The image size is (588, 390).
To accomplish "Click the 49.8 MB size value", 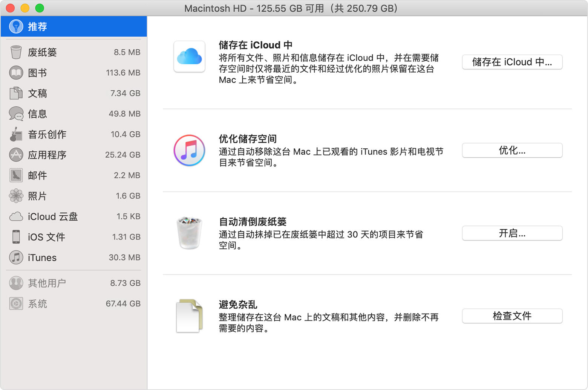I will coord(124,114).
